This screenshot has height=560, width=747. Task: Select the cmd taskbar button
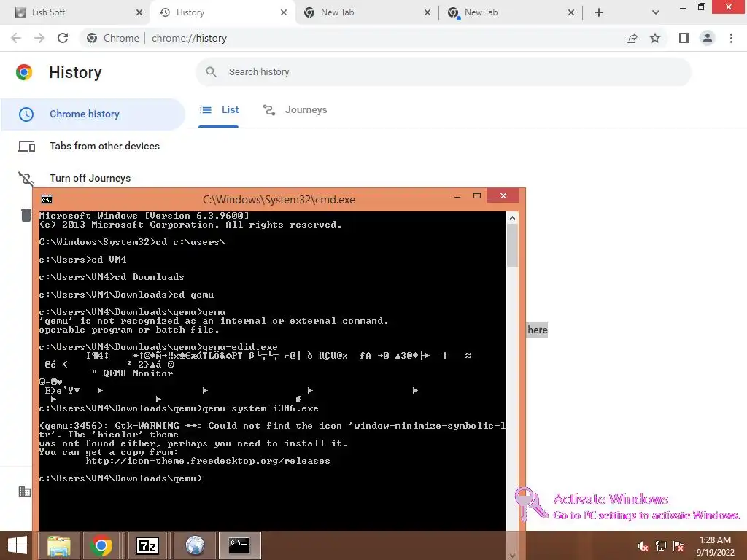[x=239, y=545]
